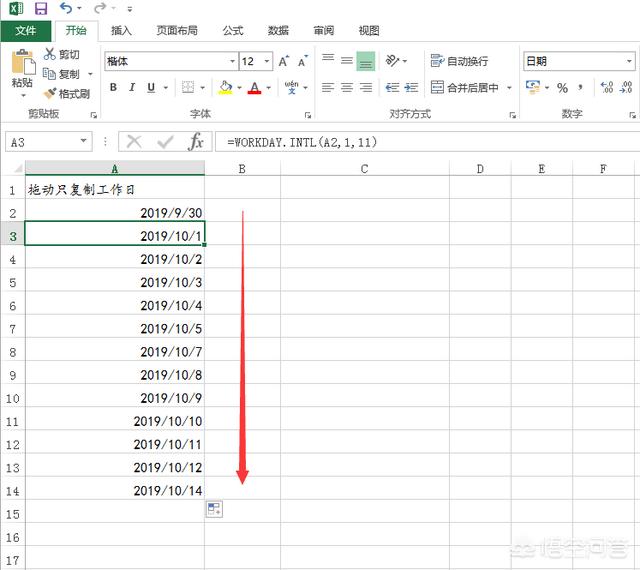Click the Format Painter (格式刷) icon
Image resolution: width=640 pixels, height=570 pixels.
click(x=51, y=94)
